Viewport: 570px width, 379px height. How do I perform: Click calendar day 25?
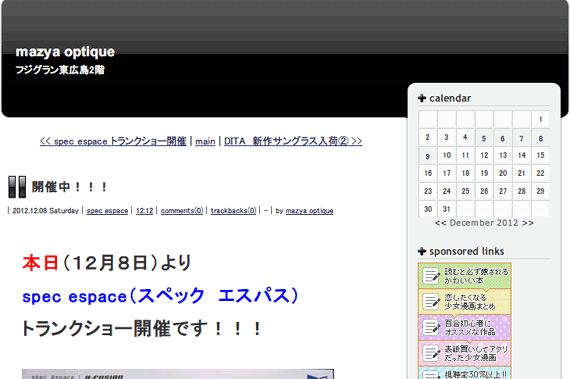pyautogui.click(x=465, y=191)
